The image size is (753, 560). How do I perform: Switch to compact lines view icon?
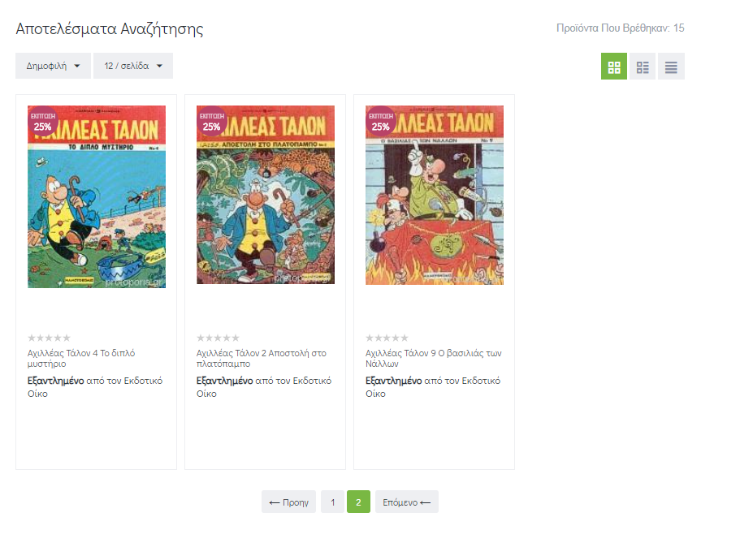click(671, 67)
